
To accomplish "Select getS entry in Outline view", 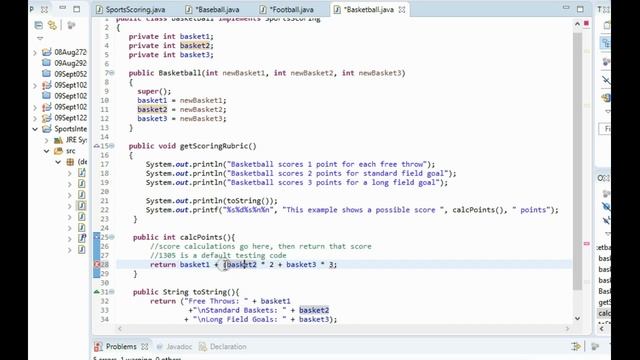I will (x=604, y=302).
